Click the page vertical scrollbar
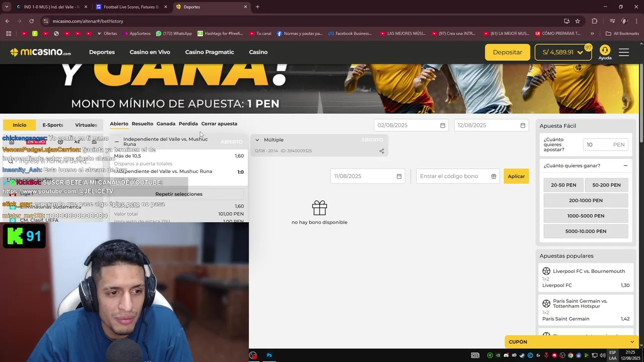The width and height of the screenshot is (644, 362). pyautogui.click(x=641, y=103)
